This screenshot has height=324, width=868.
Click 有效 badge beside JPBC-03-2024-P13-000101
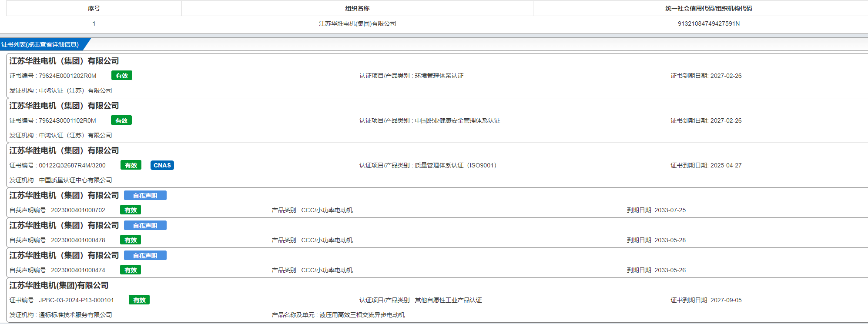coord(139,300)
